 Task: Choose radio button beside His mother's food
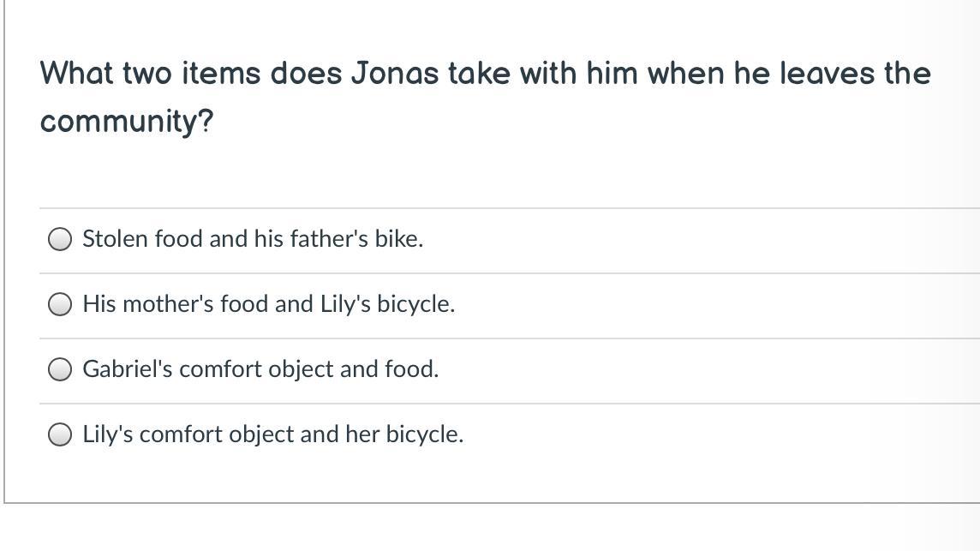click(60, 305)
